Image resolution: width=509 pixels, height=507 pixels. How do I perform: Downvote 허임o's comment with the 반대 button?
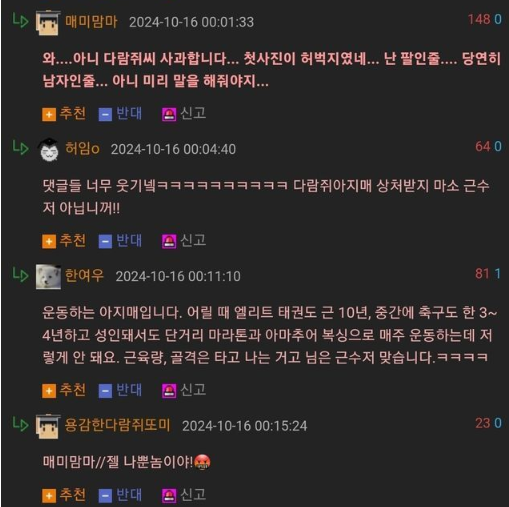click(120, 241)
